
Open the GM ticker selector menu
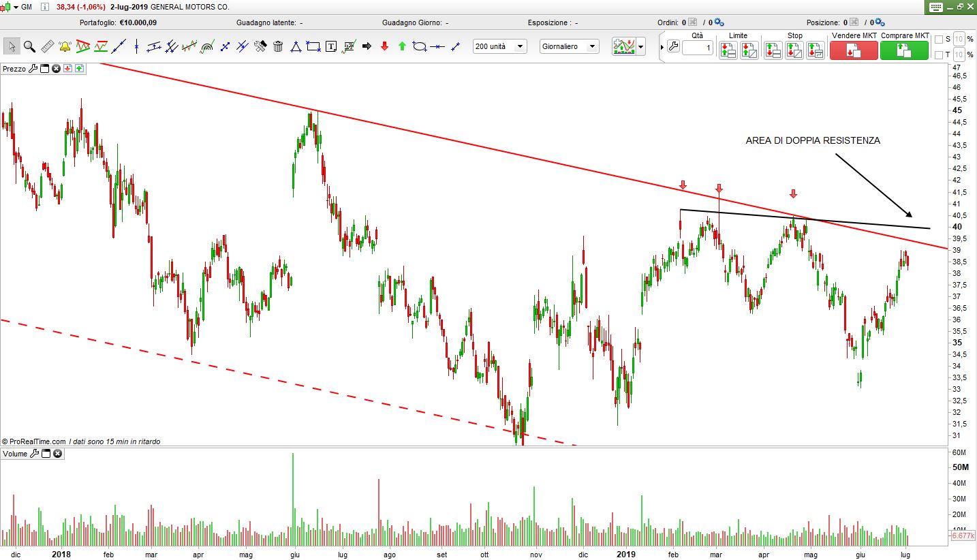[16, 7]
